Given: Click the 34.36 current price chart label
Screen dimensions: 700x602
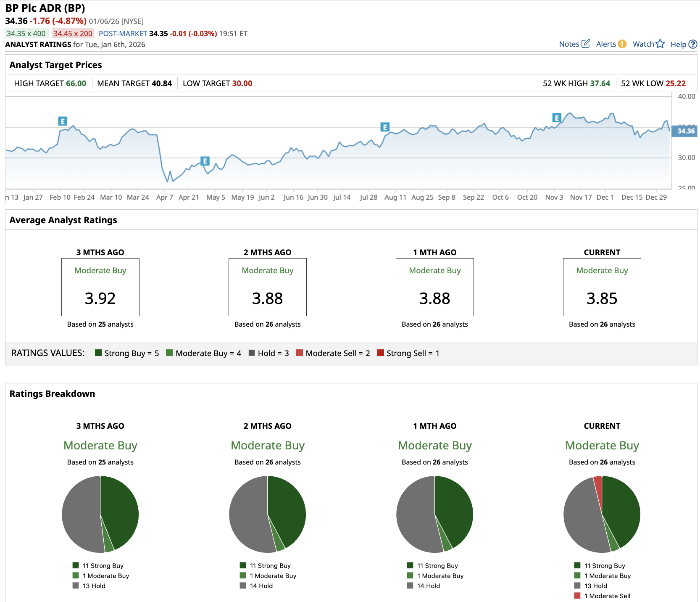Looking at the screenshot, I should [685, 131].
